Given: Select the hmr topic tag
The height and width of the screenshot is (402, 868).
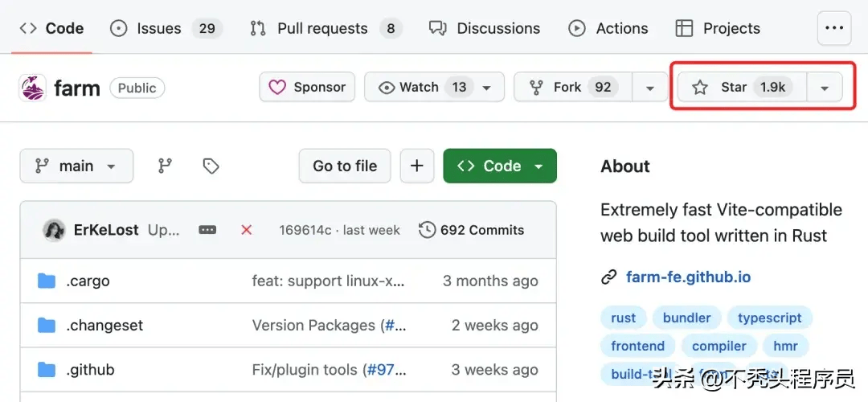Looking at the screenshot, I should pos(785,346).
